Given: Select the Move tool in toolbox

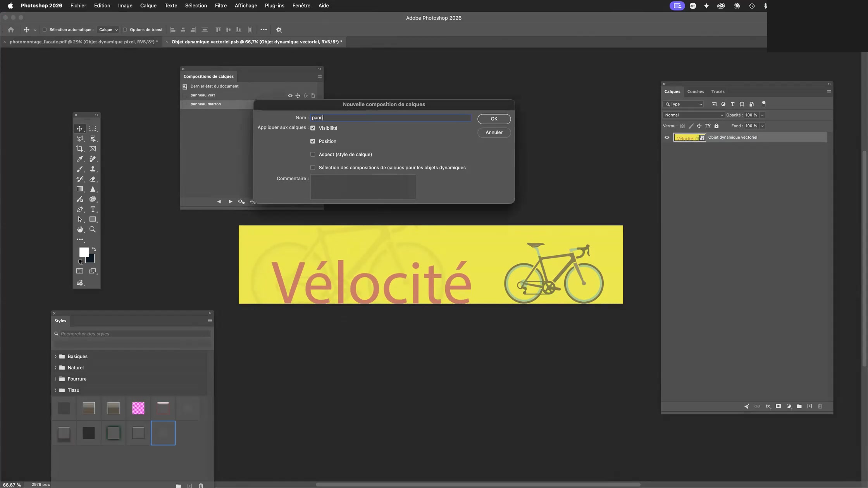Looking at the screenshot, I should point(79,129).
